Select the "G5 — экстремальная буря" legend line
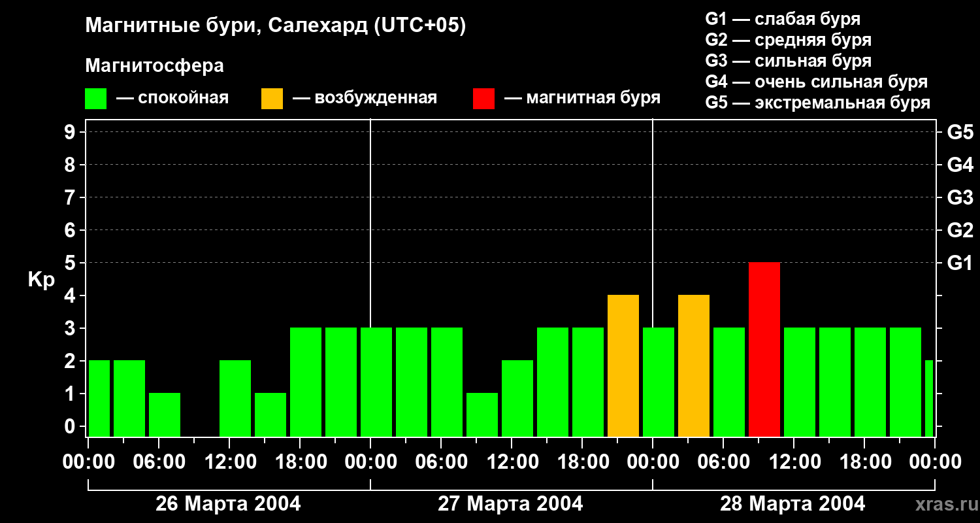 [818, 103]
